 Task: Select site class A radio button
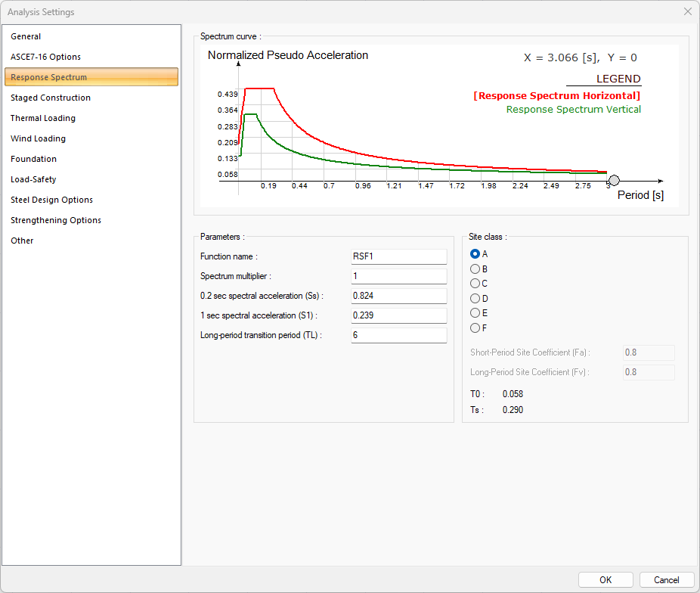(475, 254)
